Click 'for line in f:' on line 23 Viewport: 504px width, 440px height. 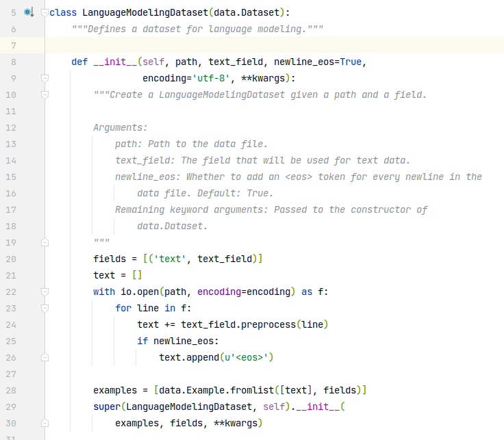(153, 308)
